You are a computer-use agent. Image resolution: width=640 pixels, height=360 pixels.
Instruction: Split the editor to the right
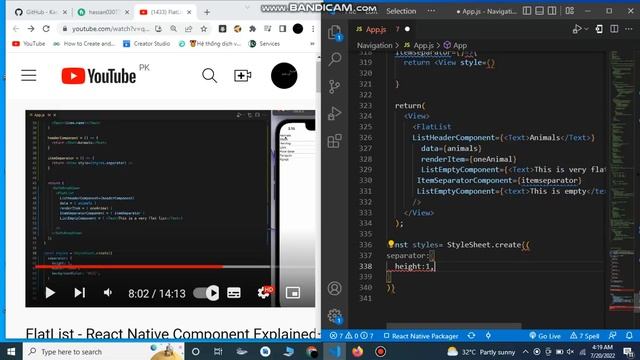click(x=614, y=29)
